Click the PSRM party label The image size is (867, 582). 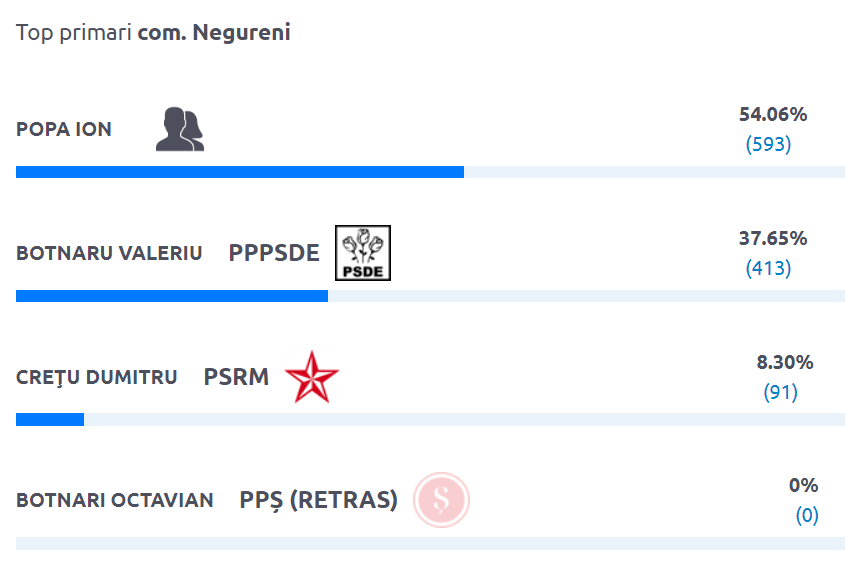tap(236, 377)
